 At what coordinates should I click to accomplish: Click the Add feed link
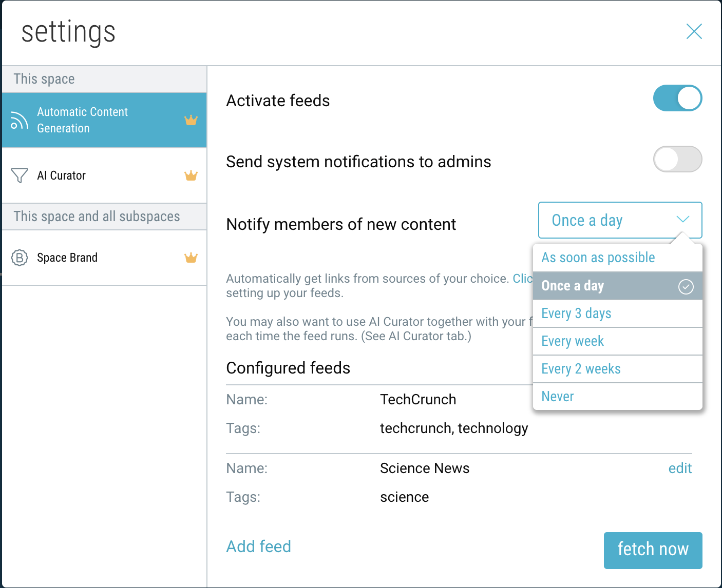tap(259, 546)
